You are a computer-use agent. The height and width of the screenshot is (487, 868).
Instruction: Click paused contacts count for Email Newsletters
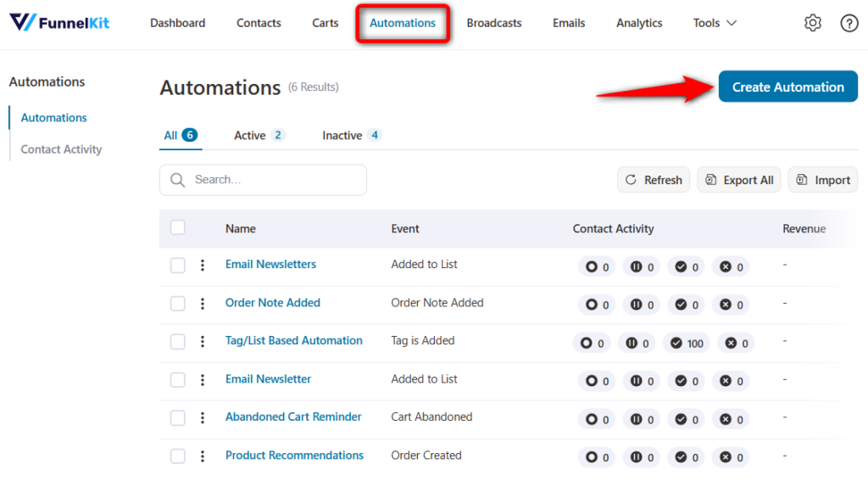click(x=642, y=267)
